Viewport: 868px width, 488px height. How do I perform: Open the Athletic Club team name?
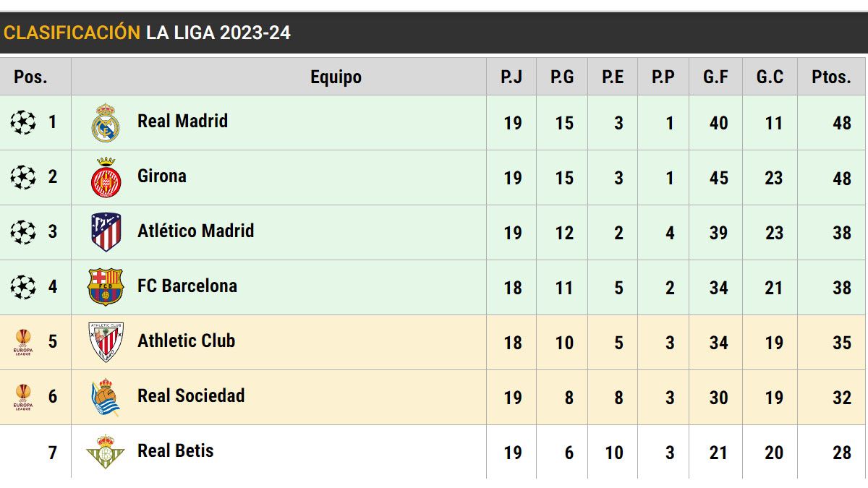click(186, 341)
